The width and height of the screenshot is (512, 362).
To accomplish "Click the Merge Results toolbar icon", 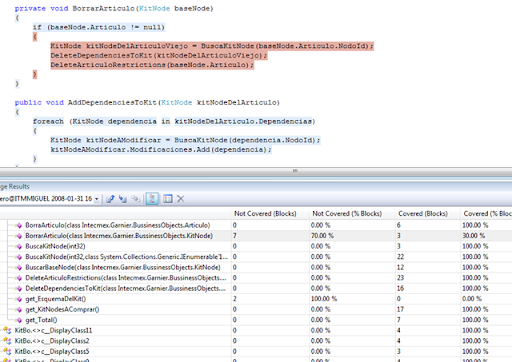I will (x=135, y=199).
